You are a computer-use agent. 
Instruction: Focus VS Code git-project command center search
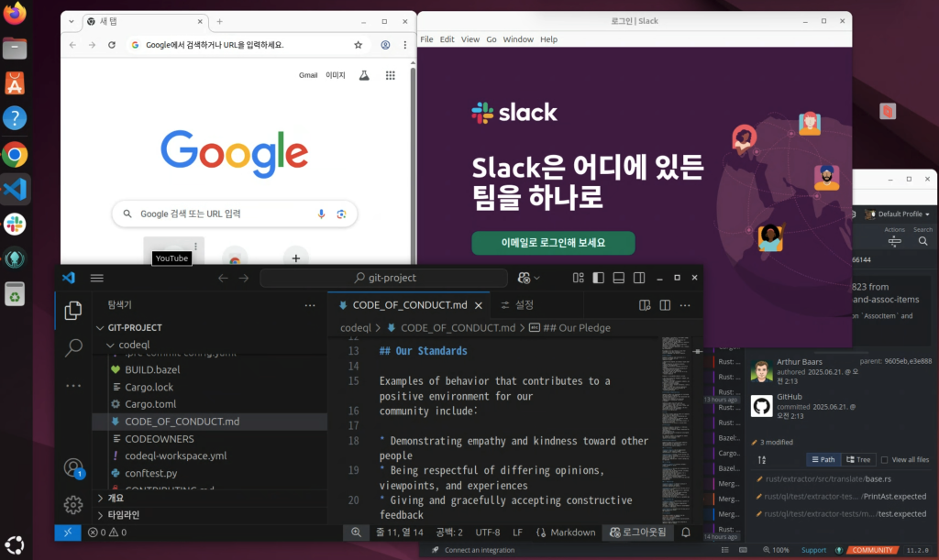384,278
